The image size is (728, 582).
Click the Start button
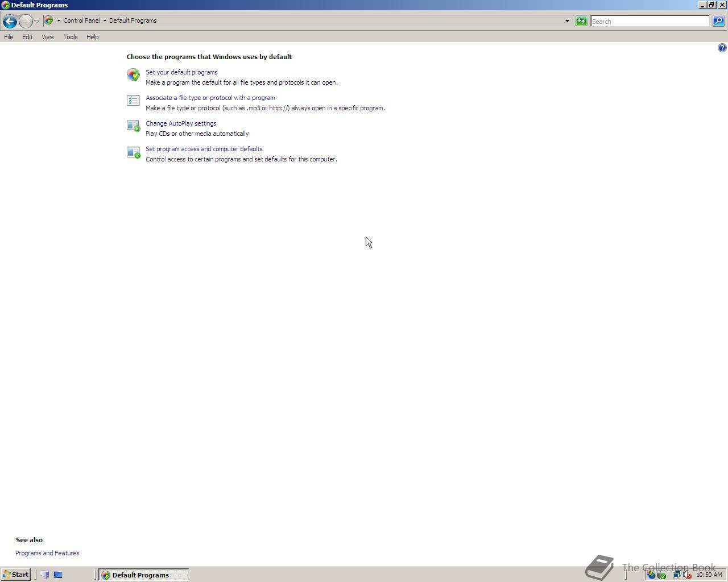click(x=16, y=575)
